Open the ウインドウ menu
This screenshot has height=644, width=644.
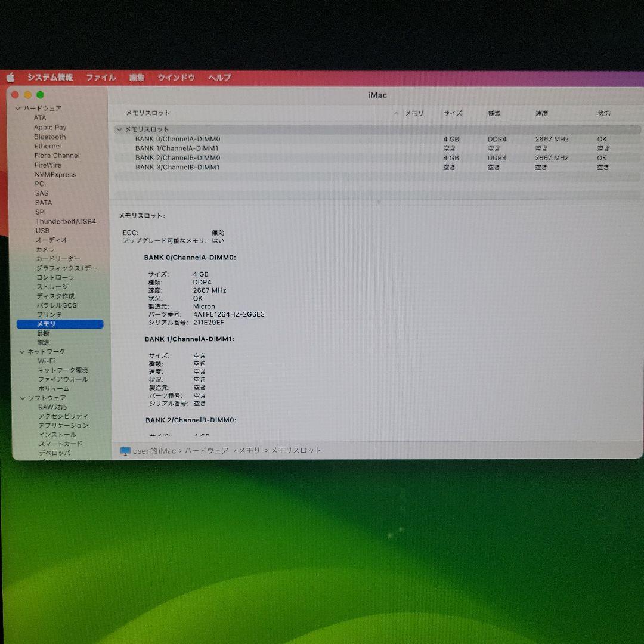[x=175, y=78]
